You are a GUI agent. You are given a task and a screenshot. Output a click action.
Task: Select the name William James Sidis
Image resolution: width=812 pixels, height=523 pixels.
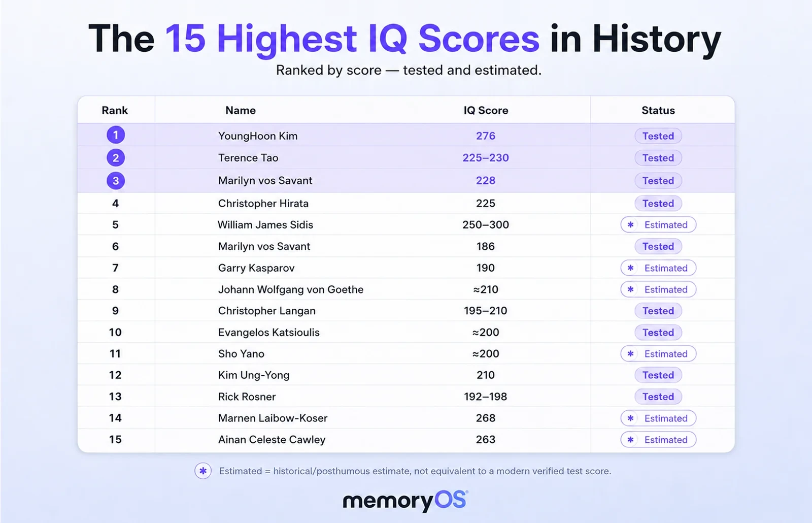pyautogui.click(x=265, y=225)
